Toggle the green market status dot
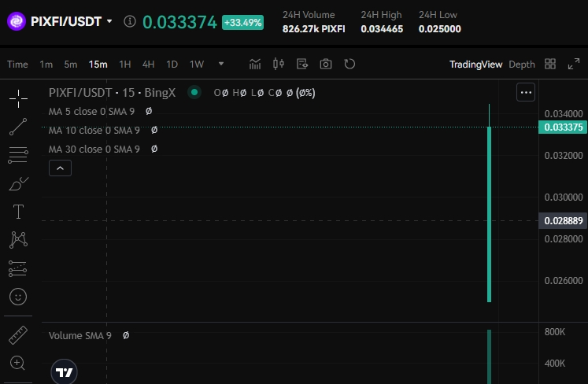 [194, 92]
